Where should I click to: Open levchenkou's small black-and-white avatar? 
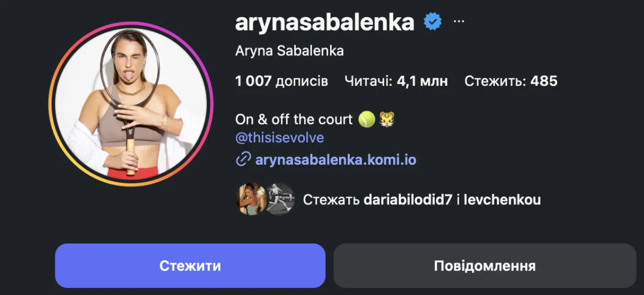click(280, 200)
